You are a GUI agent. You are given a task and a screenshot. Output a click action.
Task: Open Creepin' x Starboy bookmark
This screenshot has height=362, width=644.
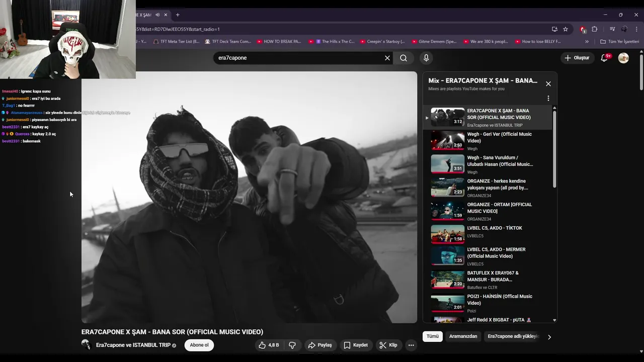point(382,42)
